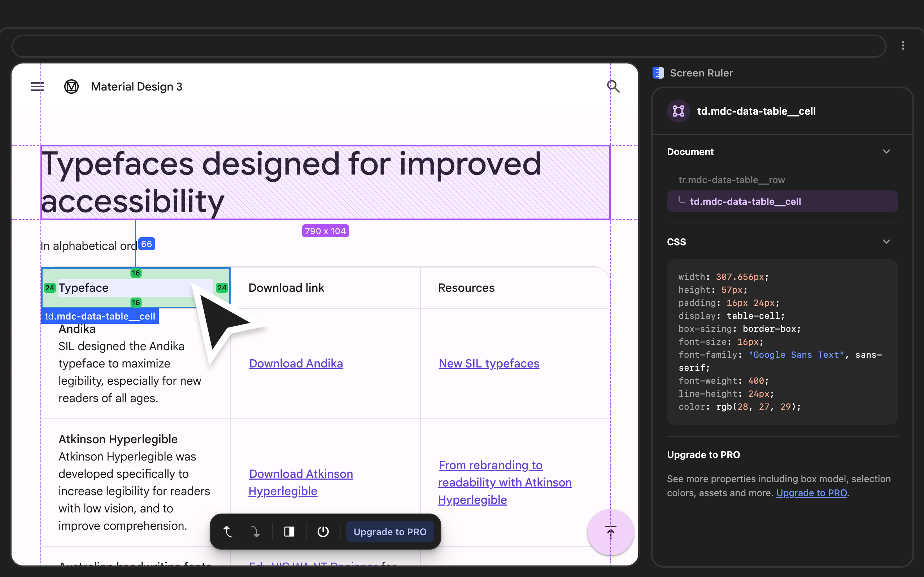Open the page search icon

click(x=613, y=87)
